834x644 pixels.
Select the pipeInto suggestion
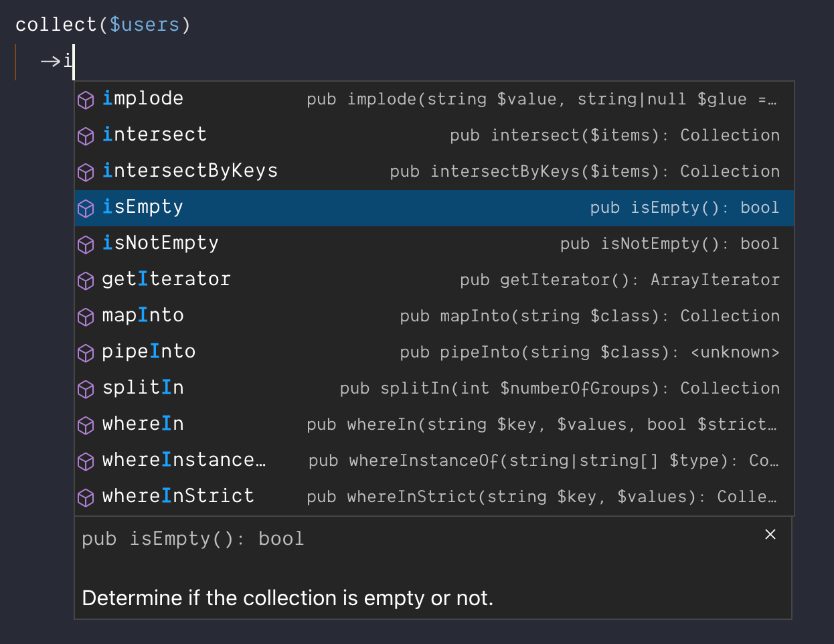(x=434, y=352)
